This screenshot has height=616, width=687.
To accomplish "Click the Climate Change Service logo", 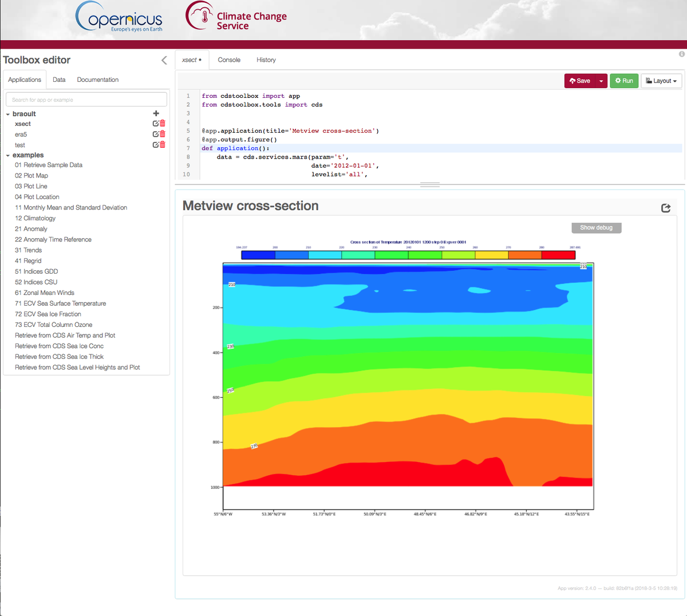I will pos(236,16).
